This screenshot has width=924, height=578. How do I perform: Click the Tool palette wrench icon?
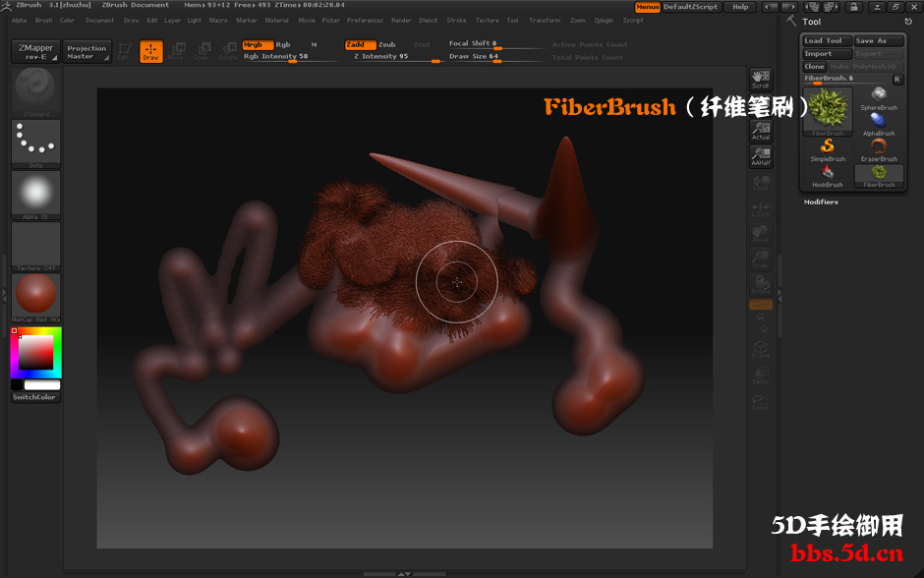(791, 22)
